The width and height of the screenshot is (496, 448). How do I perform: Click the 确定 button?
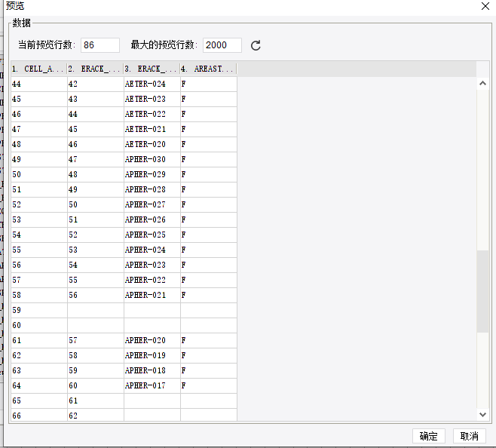(429, 436)
